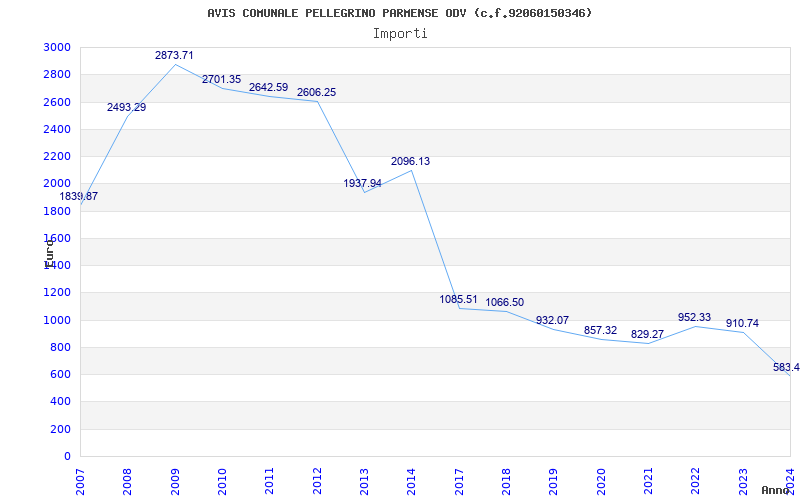
Task: Click the x-axis year 2019
Action: (554, 482)
